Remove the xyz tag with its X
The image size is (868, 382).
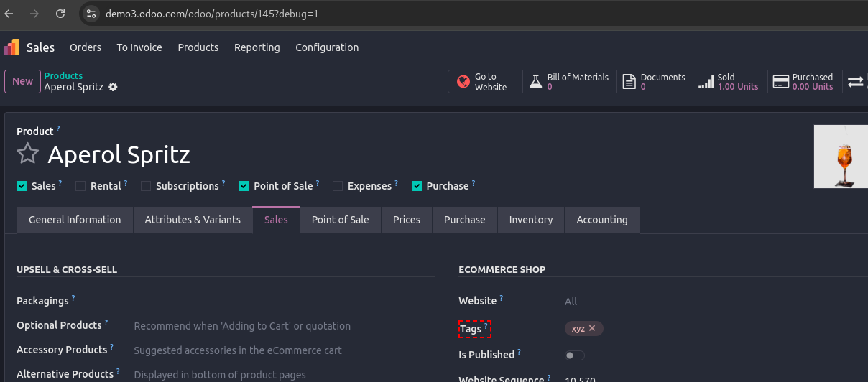coord(592,328)
